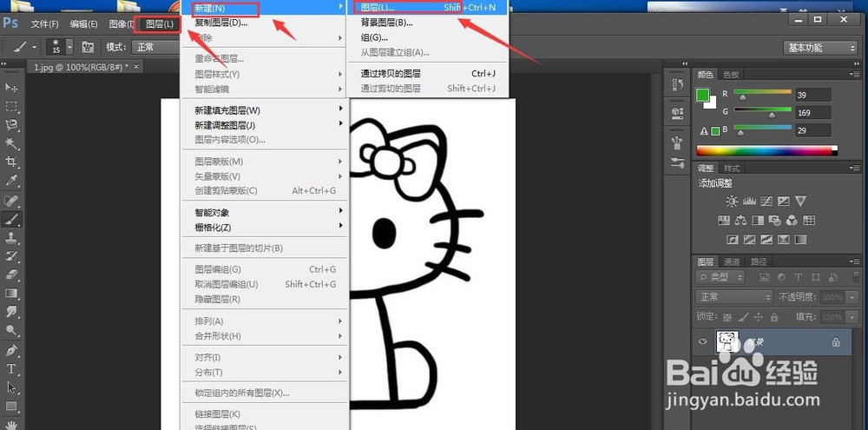Select the Smudge/Blur tool

click(11, 311)
